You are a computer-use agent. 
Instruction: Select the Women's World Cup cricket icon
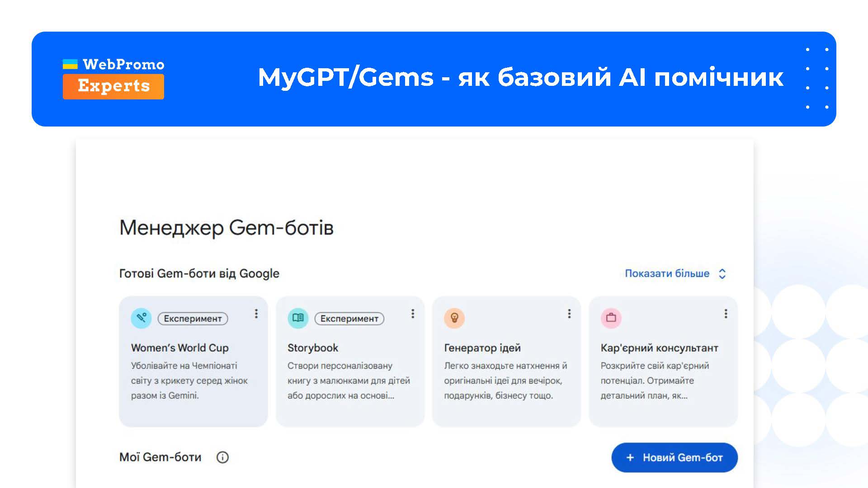point(141,318)
